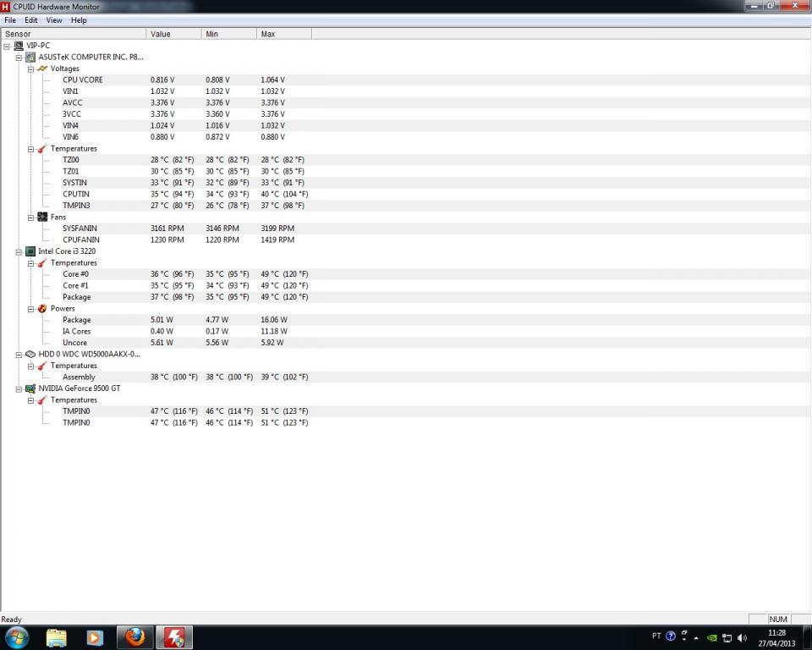Screen dimensions: 812x650
Task: Click the 1230 RPM CPUFANIN value
Action: click(167, 240)
